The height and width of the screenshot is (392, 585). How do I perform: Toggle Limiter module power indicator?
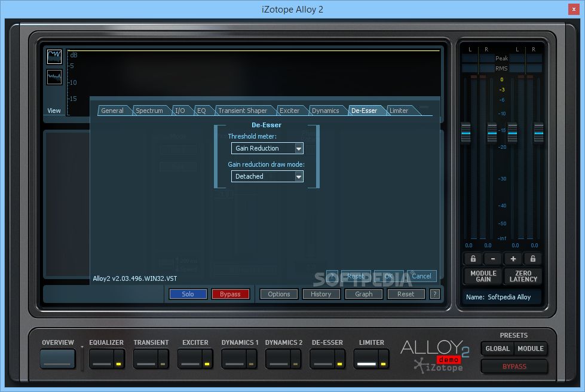(x=383, y=363)
